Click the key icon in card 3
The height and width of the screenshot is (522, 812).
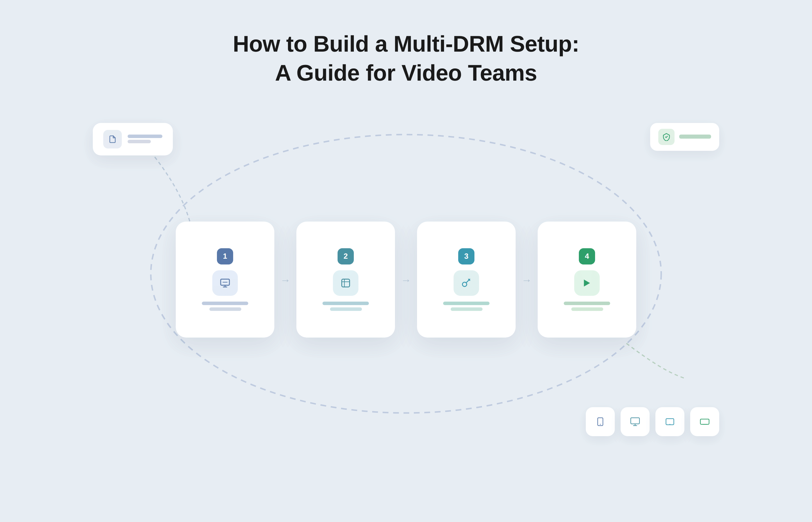coord(466,283)
